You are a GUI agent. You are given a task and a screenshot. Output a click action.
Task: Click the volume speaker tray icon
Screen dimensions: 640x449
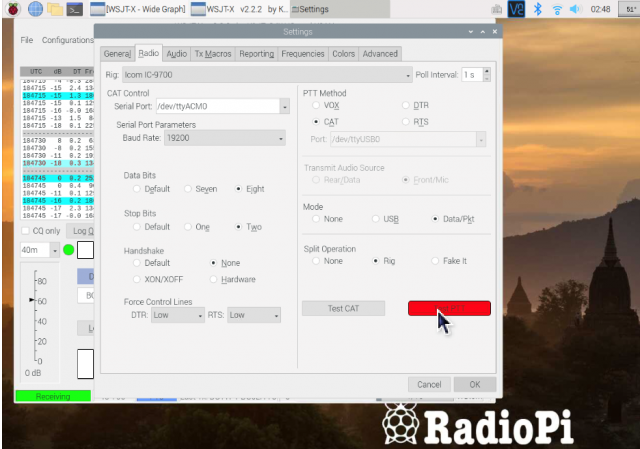575,9
